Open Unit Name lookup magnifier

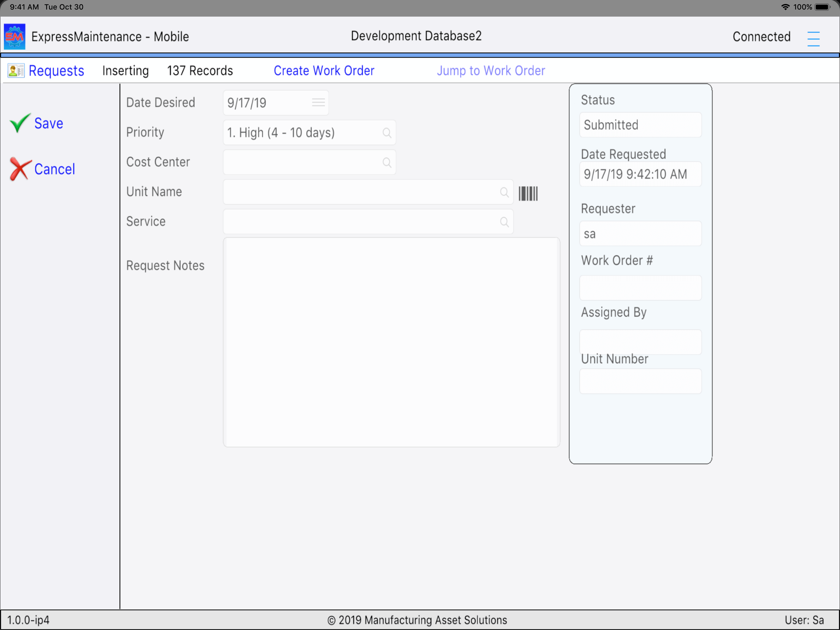point(504,192)
